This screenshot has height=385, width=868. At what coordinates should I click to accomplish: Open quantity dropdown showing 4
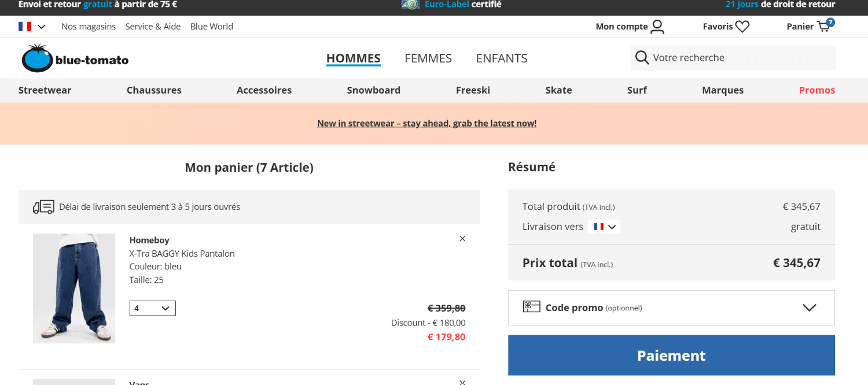152,308
